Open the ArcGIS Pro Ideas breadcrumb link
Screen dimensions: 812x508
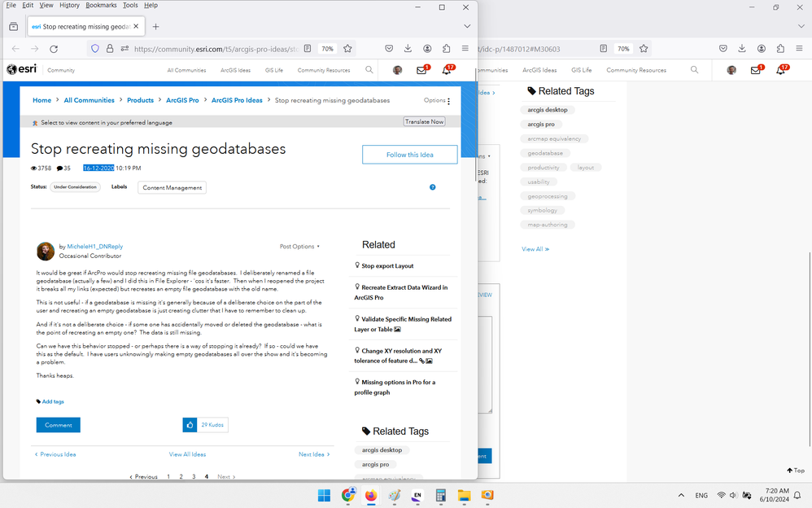coord(237,101)
